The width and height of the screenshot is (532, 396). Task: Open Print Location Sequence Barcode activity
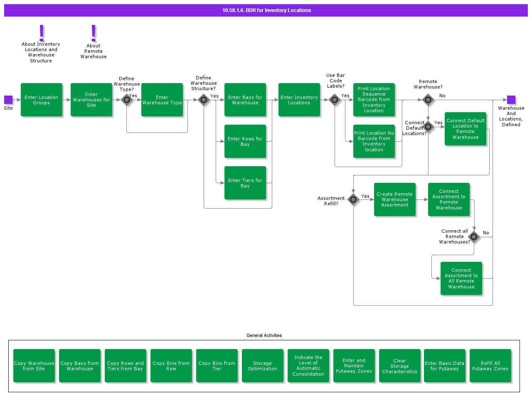(374, 100)
